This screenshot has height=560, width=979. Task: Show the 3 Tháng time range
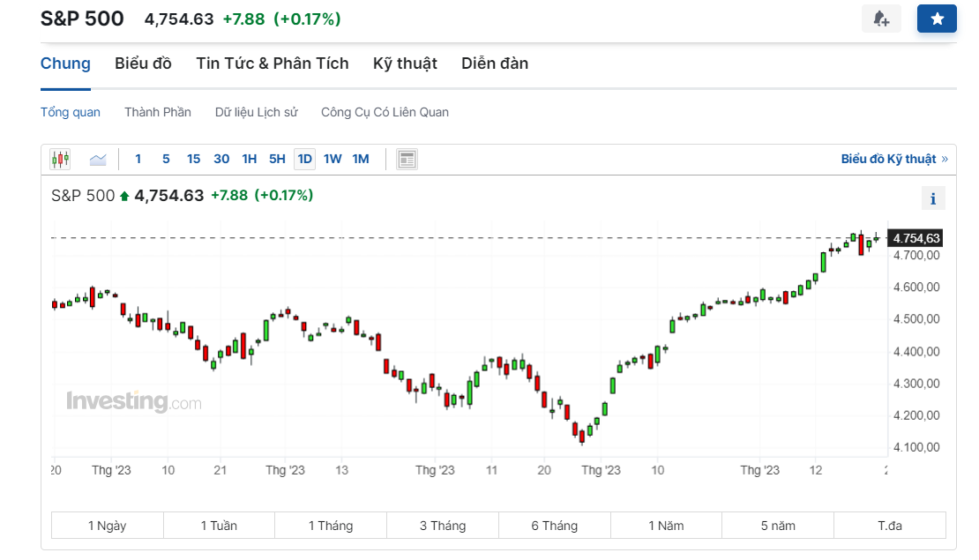[x=443, y=526]
